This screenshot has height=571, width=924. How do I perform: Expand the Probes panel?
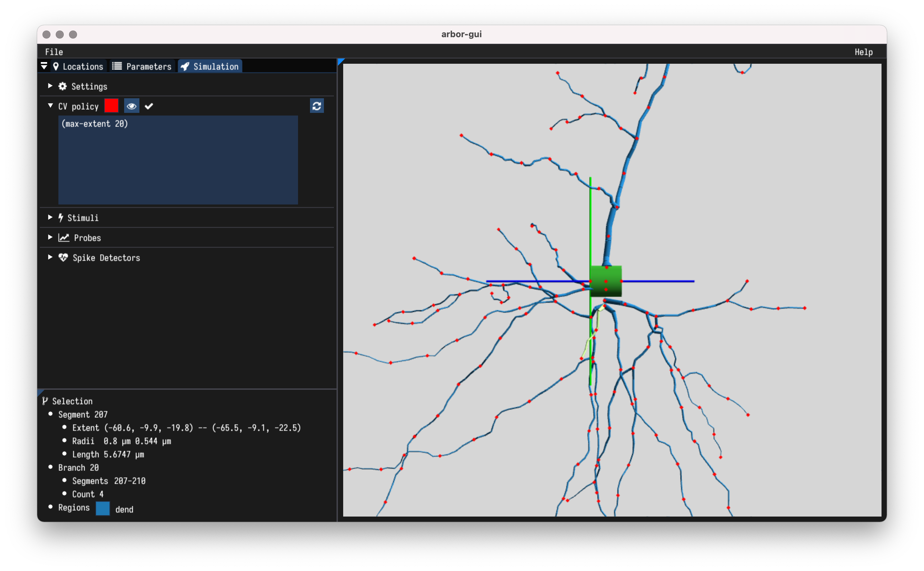coord(51,236)
